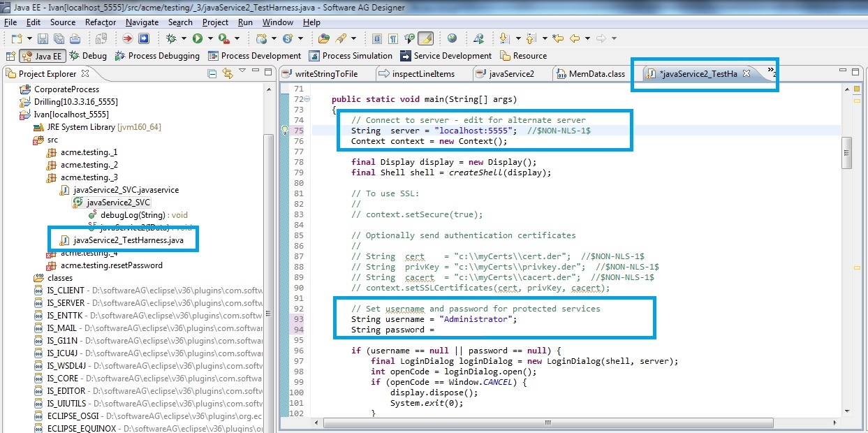Switch to the Resource perspective
Viewport: 868px width, 433px height.
click(x=524, y=56)
